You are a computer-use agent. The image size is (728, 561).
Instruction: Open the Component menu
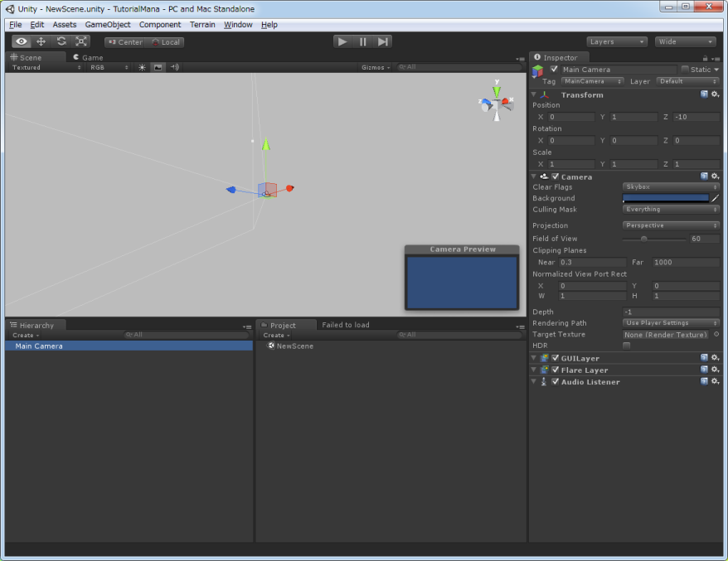pos(160,25)
